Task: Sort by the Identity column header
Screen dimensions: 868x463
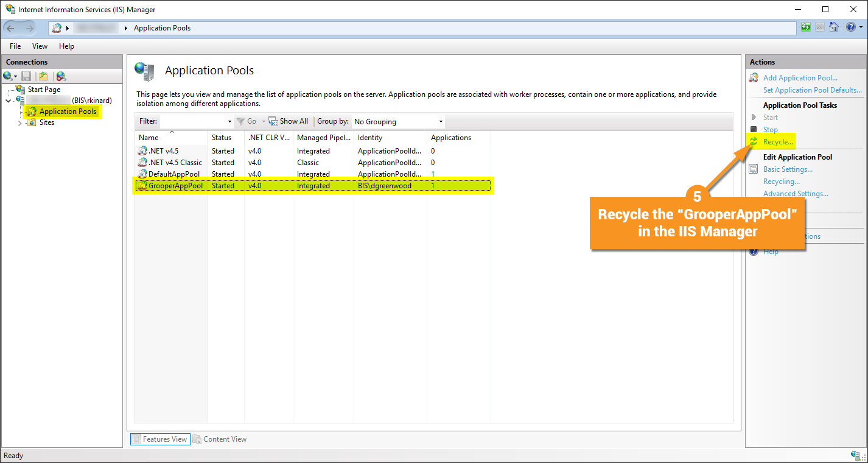Action: coord(390,137)
